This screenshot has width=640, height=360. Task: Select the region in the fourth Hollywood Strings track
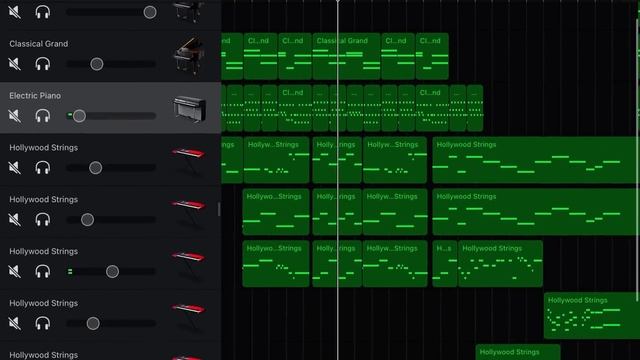592,316
